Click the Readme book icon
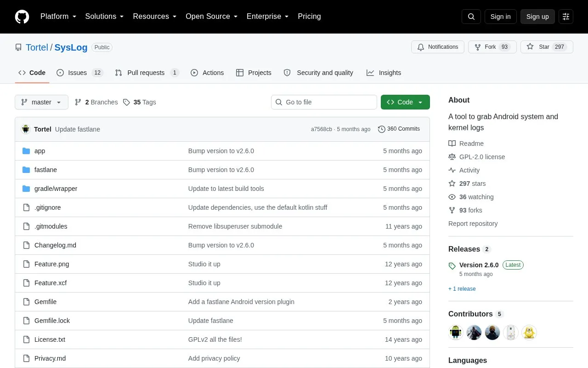Screen dimensions: 588x368 tap(452, 144)
